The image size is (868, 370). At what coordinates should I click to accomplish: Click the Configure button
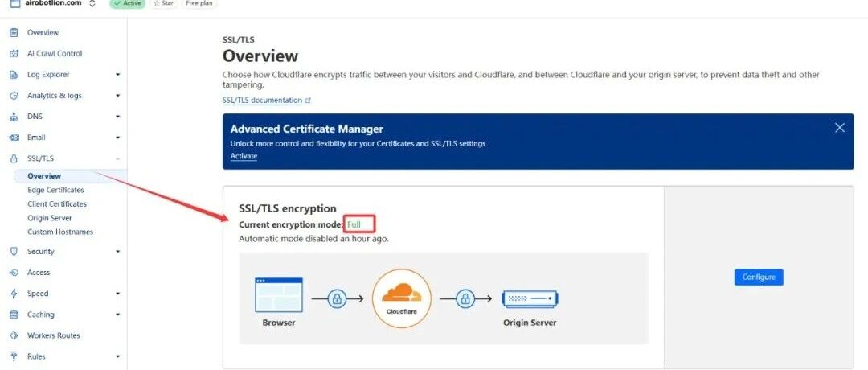[759, 277]
